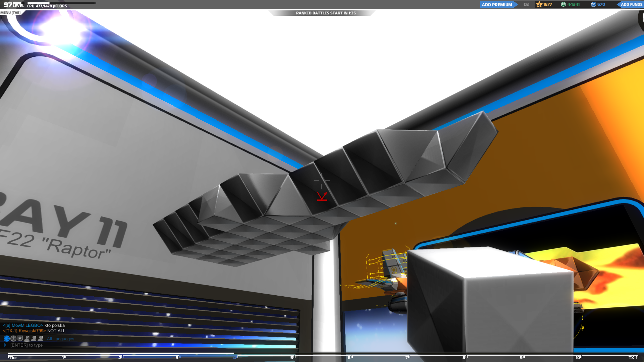This screenshot has height=362, width=644.
Task: Click the tier star points icon
Action: coord(539,5)
